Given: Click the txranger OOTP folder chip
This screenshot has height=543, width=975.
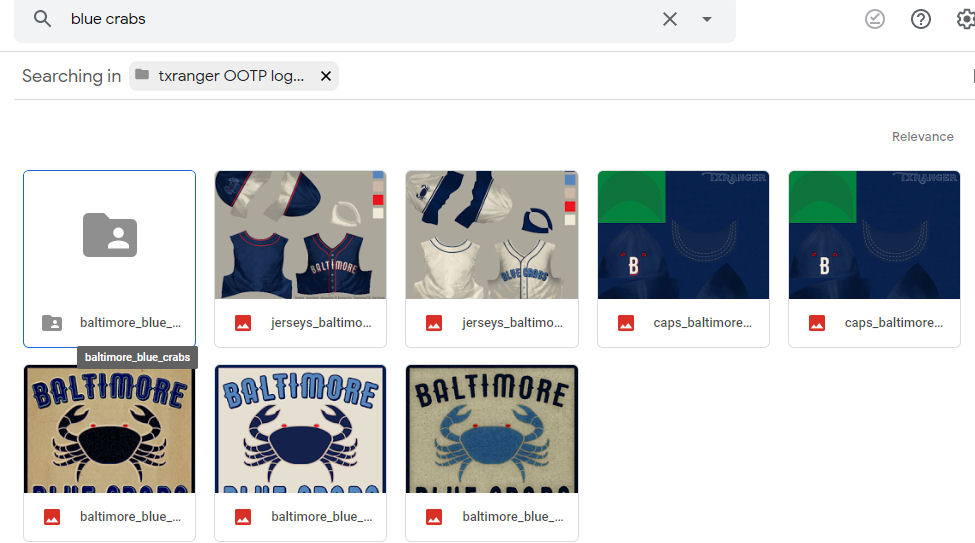Looking at the screenshot, I should (230, 76).
